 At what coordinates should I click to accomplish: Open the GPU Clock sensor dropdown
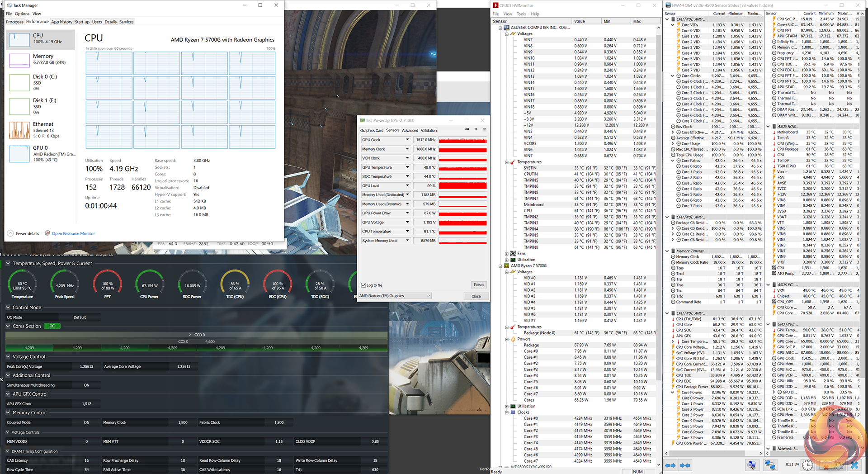tap(407, 140)
